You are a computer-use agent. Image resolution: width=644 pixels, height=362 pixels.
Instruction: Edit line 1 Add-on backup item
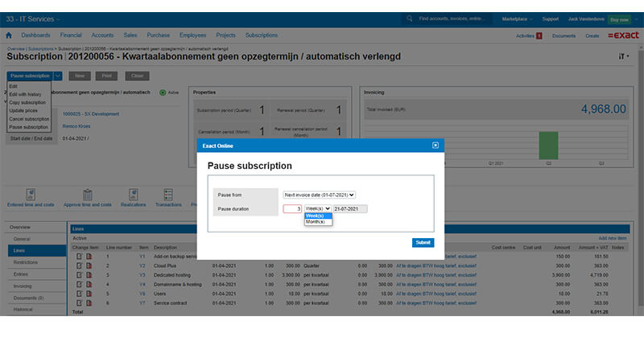[79, 257]
